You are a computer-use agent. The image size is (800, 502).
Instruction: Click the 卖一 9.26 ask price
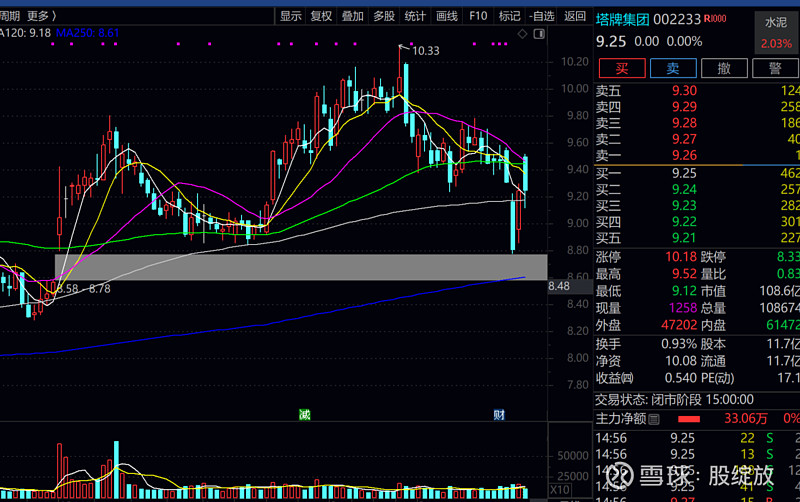click(684, 155)
